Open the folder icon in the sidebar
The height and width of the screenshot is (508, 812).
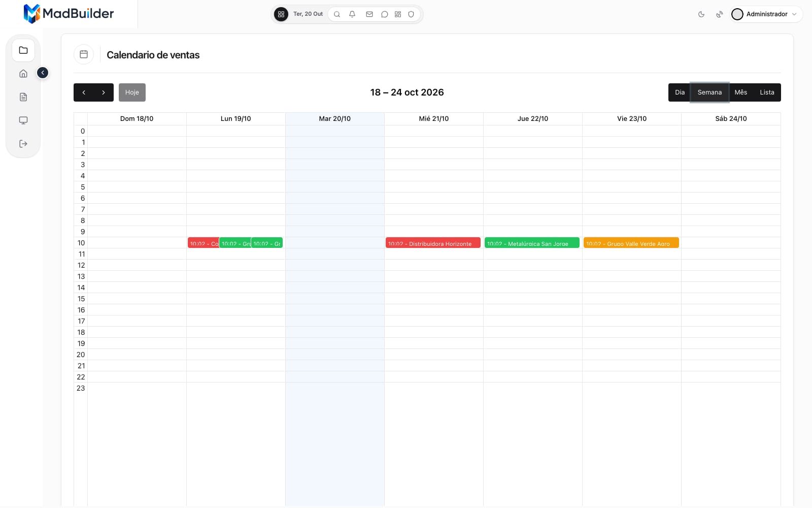(x=23, y=50)
